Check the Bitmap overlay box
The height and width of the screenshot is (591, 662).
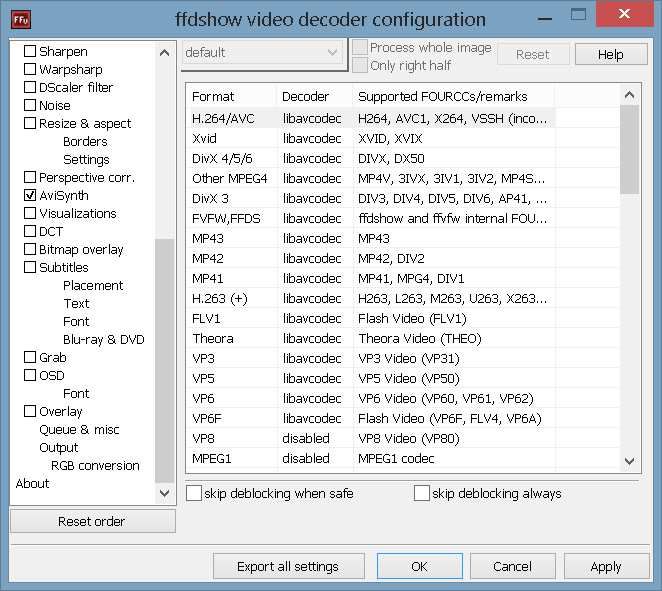pos(30,249)
